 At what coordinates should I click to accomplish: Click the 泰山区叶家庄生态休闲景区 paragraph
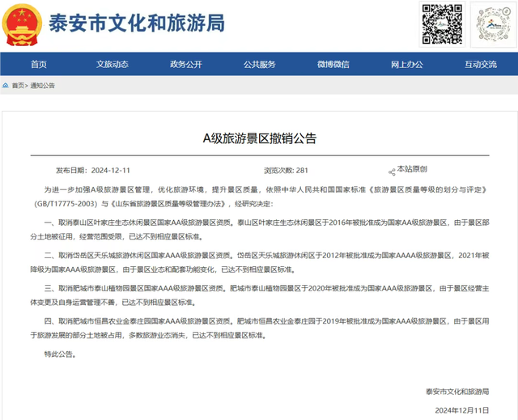[x=260, y=230]
